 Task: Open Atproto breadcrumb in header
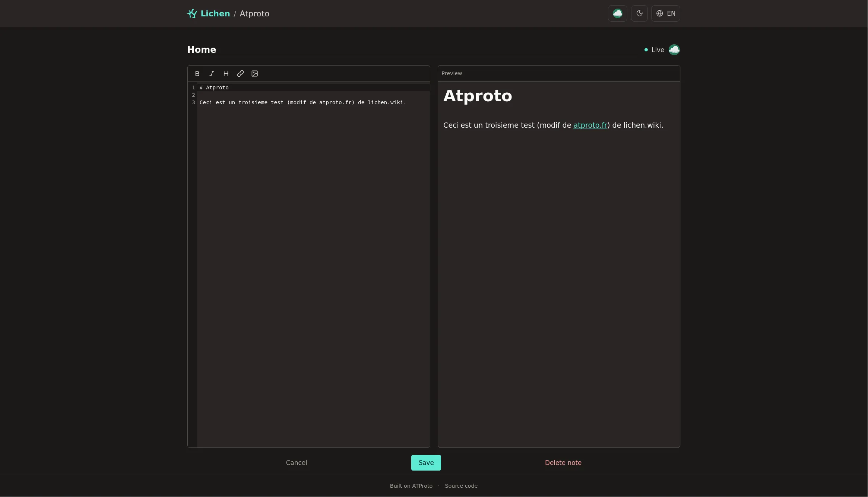tap(254, 14)
